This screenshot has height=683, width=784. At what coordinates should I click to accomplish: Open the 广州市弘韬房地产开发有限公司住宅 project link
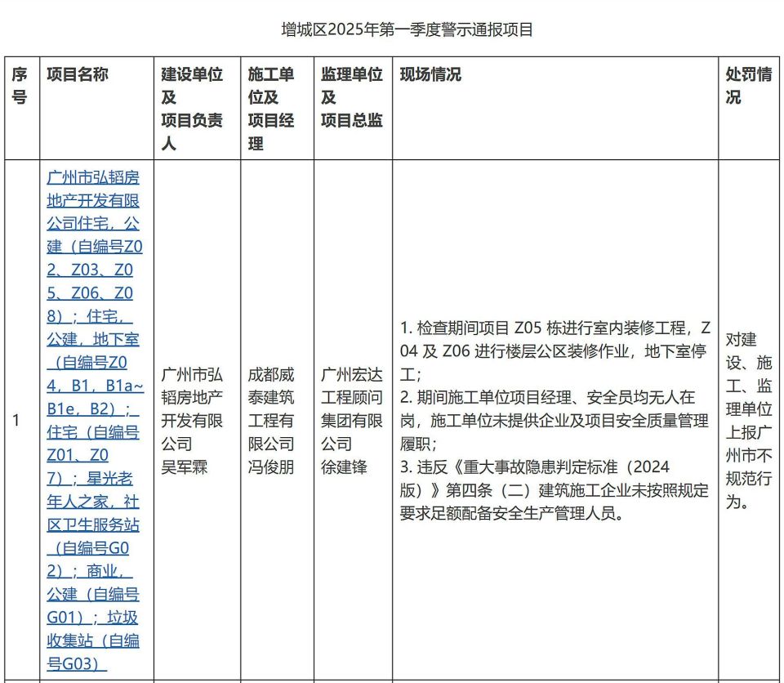click(95, 420)
